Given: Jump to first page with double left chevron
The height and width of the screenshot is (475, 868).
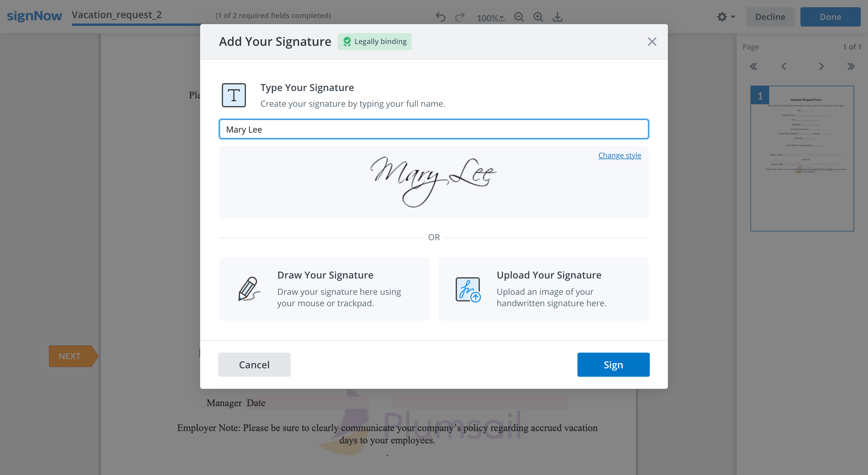Looking at the screenshot, I should pos(754,66).
